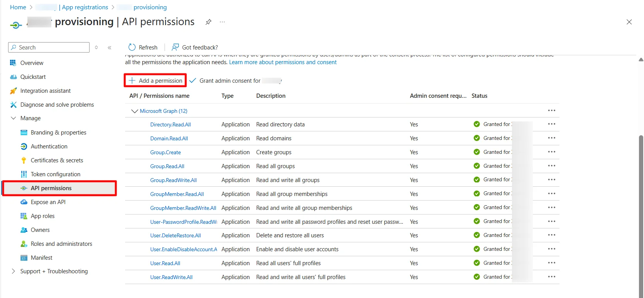The width and height of the screenshot is (644, 298).
Task: Open Group.Create permission
Action: (165, 152)
